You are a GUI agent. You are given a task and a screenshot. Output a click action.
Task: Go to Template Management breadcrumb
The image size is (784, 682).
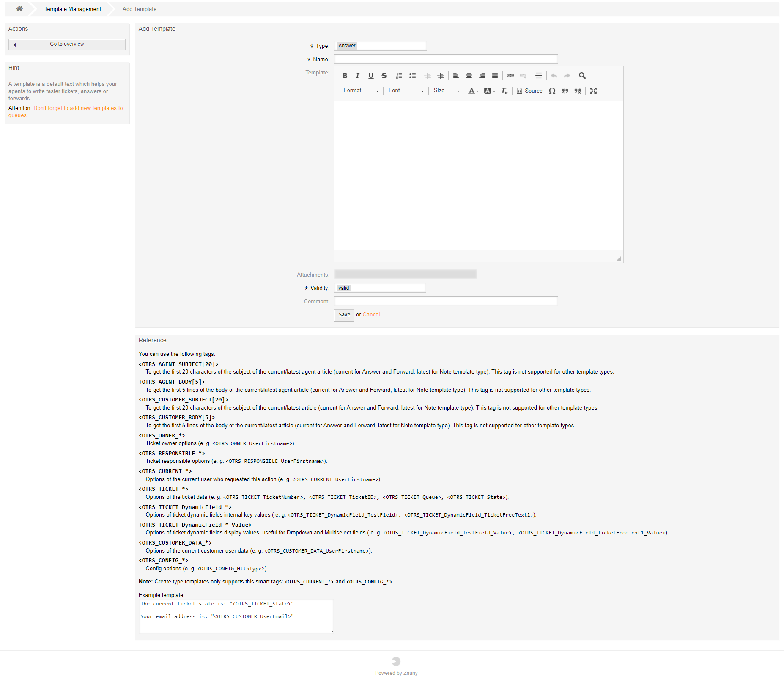pyautogui.click(x=73, y=9)
